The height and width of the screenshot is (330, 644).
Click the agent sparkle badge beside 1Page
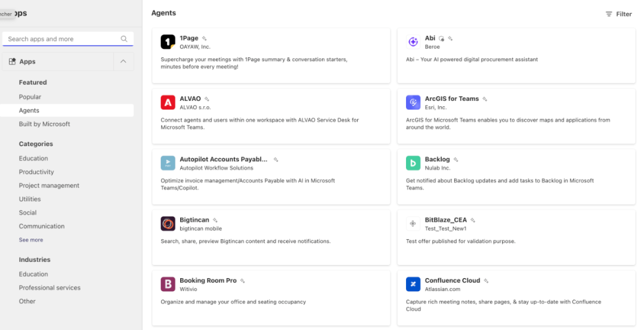(204, 38)
